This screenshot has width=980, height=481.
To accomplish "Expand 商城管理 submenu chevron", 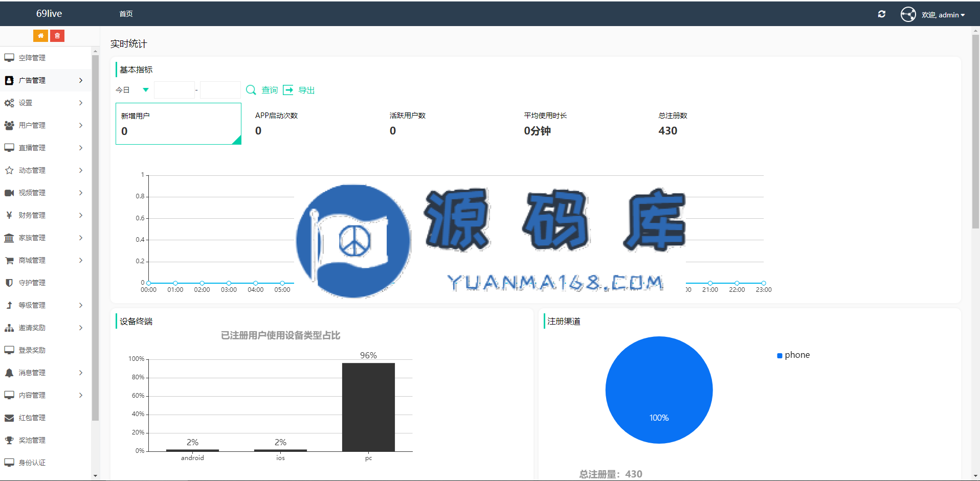I will [x=81, y=260].
